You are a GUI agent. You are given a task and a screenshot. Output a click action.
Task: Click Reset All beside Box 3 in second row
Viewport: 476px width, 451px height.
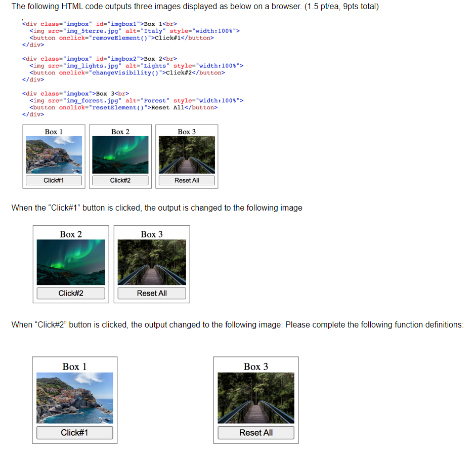pos(151,293)
